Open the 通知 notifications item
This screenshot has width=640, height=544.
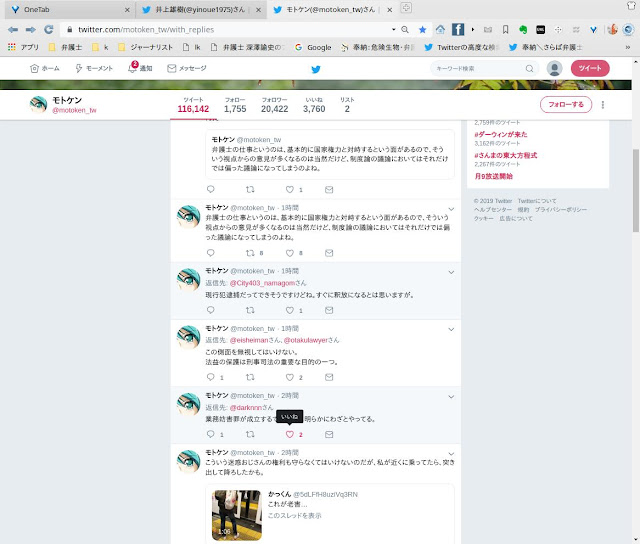[140, 68]
